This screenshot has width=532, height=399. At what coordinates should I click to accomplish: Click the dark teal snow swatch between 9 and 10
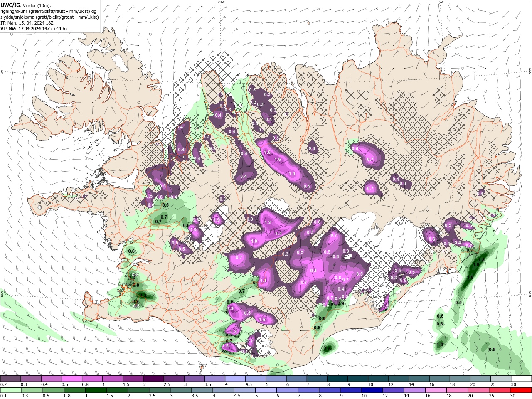[358, 379]
